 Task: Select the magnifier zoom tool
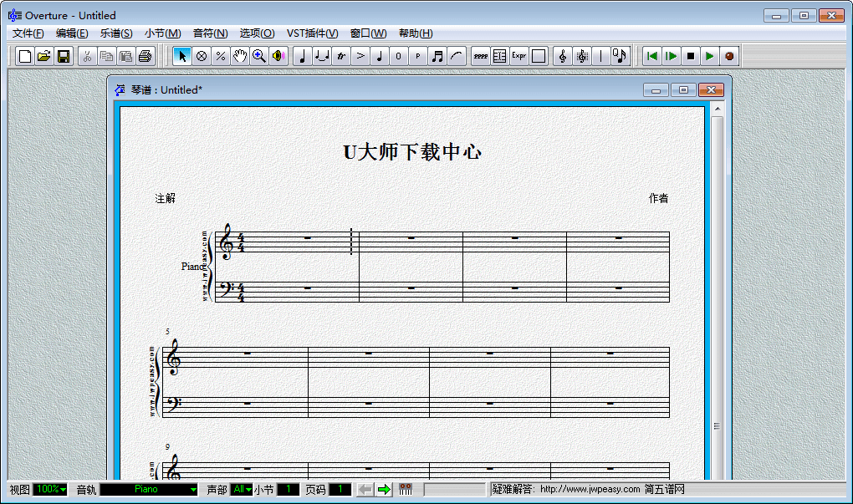259,56
